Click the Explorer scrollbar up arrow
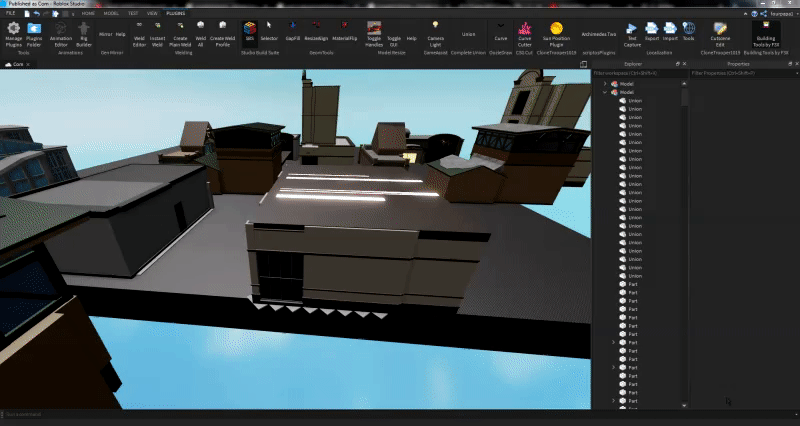This screenshot has height=426, width=800. tap(685, 83)
